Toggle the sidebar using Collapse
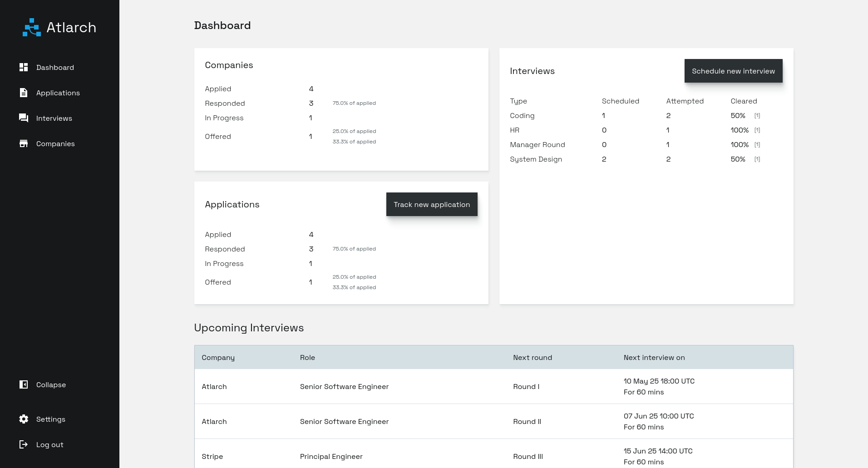868x468 pixels. (x=50, y=384)
